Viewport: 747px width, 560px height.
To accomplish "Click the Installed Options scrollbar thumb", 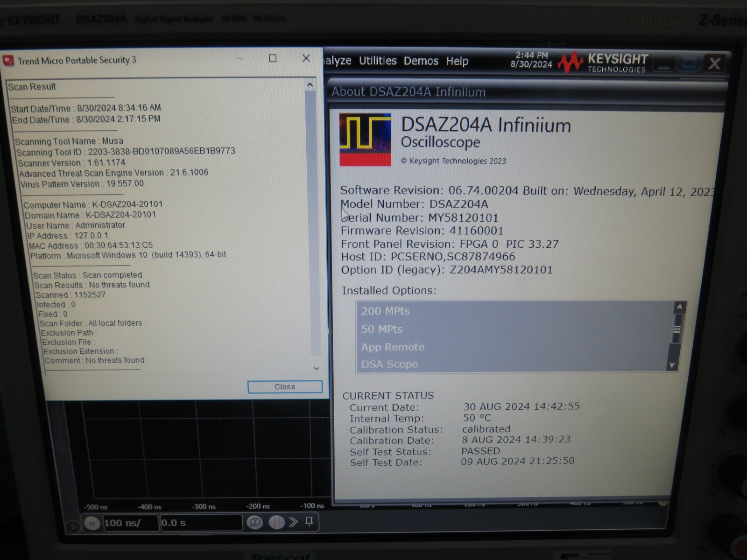I will pyautogui.click(x=677, y=329).
